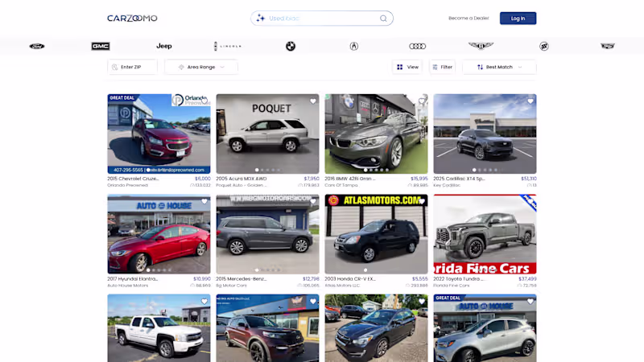Viewport: 644px width, 362px height.
Task: Open the CARZOOMO home logo
Action: click(x=132, y=18)
